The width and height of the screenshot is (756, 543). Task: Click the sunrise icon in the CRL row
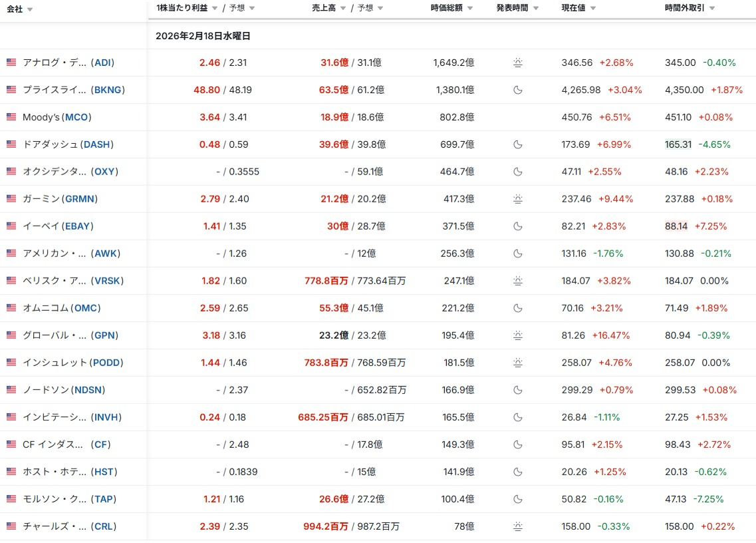(518, 526)
